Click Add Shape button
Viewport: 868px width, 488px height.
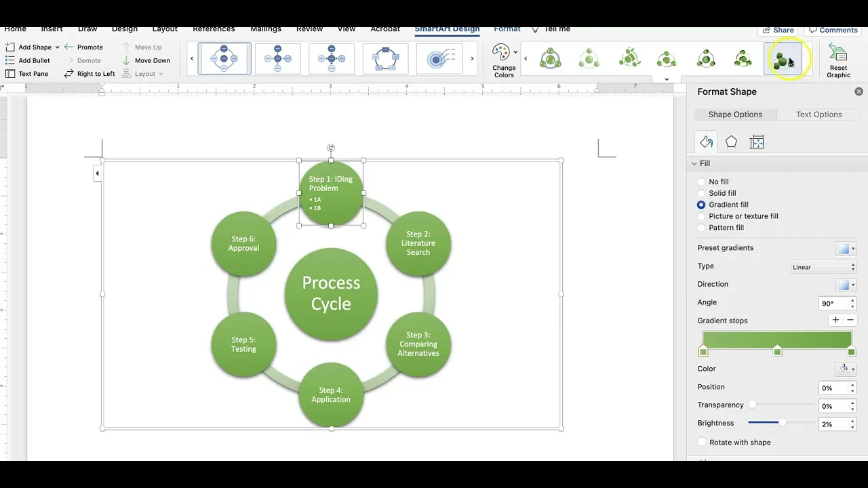[x=28, y=47]
